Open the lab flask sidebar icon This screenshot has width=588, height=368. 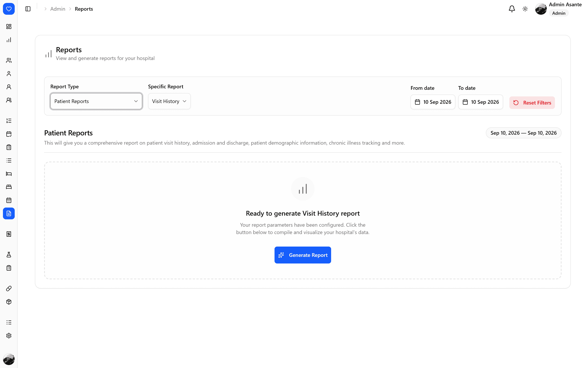click(x=9, y=255)
